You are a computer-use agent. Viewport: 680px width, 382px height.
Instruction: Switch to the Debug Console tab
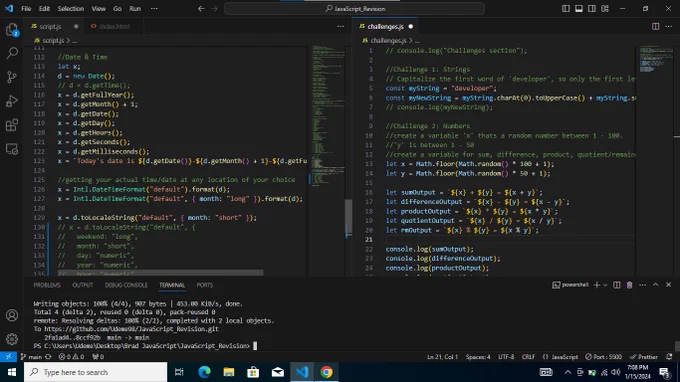[126, 285]
